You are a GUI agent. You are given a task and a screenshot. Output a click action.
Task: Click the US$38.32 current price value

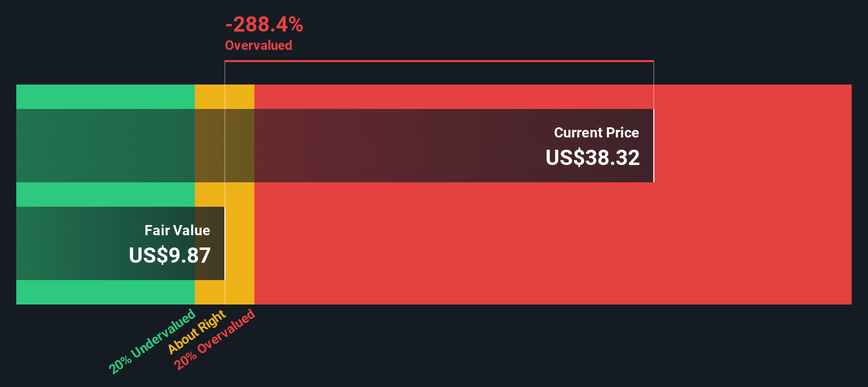tap(593, 158)
